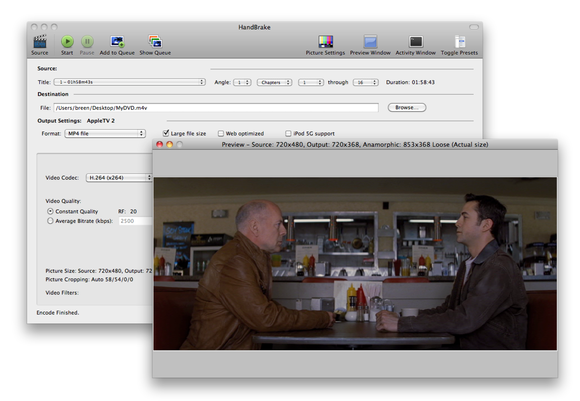Click the destination File path field
Viewport: 580px width, 401px height.
pos(216,108)
